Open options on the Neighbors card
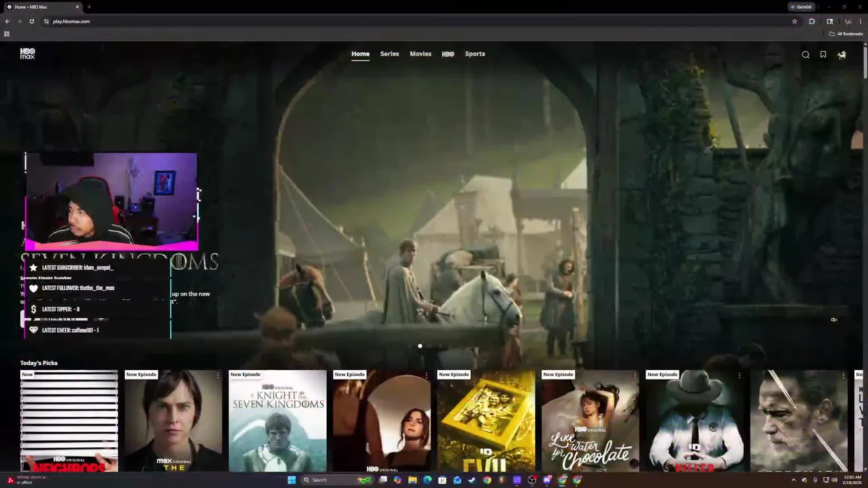This screenshot has height=488, width=868. [x=114, y=375]
